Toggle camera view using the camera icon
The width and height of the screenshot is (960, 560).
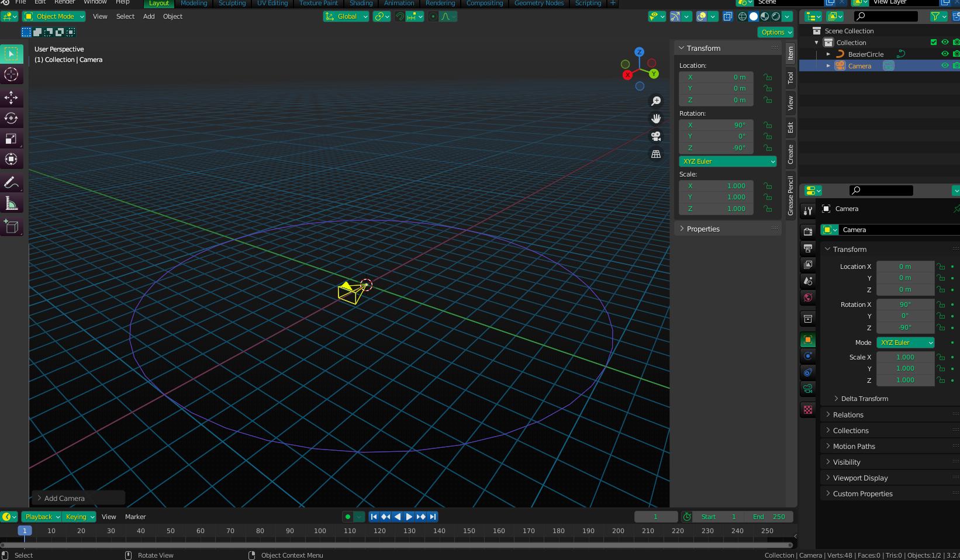[656, 136]
